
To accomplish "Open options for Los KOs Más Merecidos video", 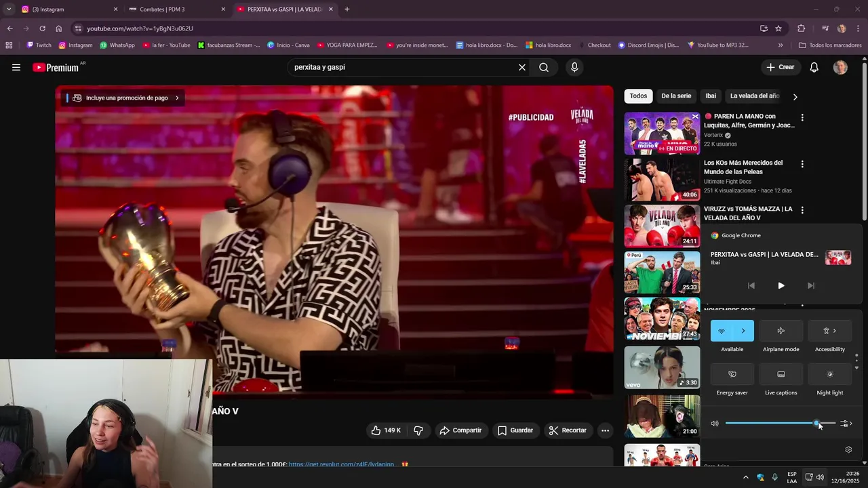I will click(x=802, y=164).
